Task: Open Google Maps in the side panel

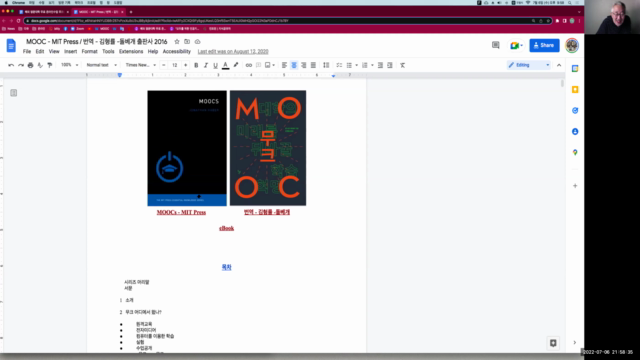Action: click(x=575, y=152)
